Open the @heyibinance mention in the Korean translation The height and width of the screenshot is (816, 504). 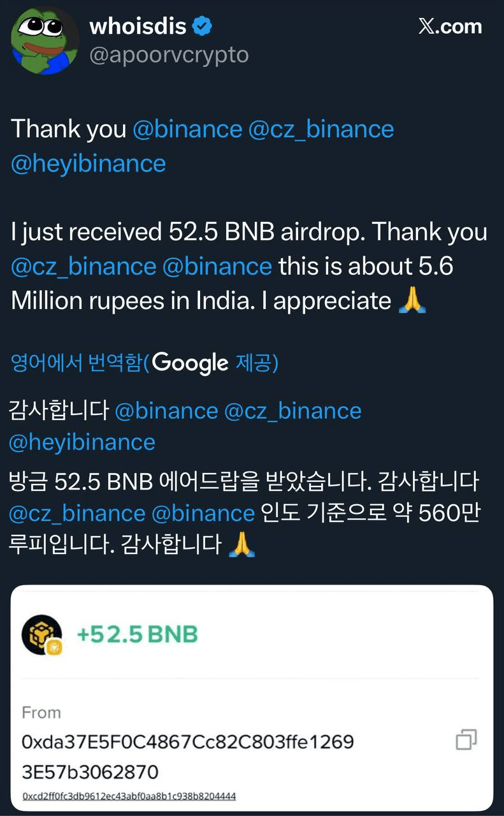[82, 442]
